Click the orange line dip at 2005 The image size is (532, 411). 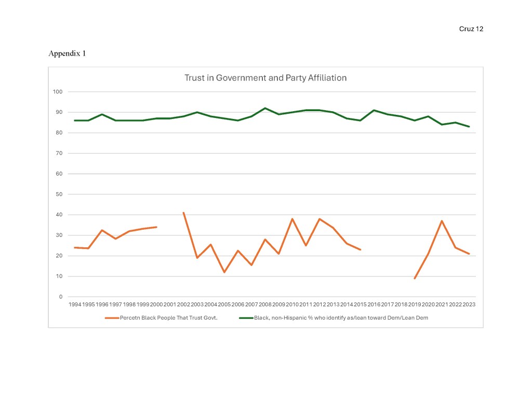[x=224, y=272]
